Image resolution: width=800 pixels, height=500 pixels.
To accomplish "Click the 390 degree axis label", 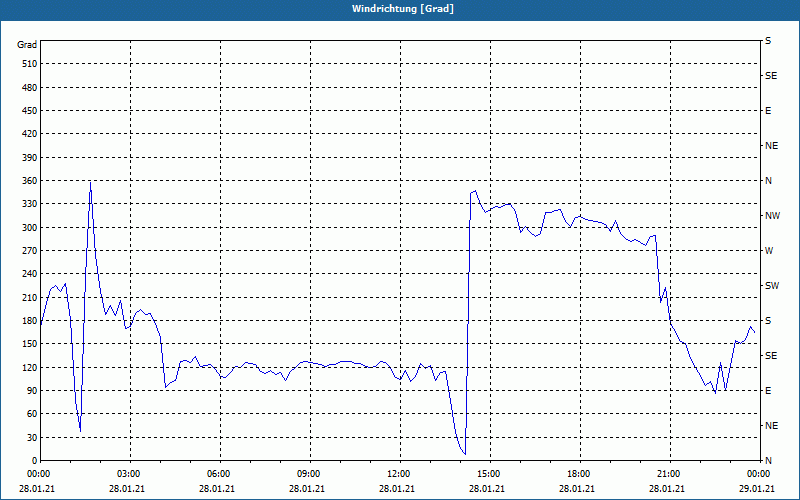I will 30,158.
